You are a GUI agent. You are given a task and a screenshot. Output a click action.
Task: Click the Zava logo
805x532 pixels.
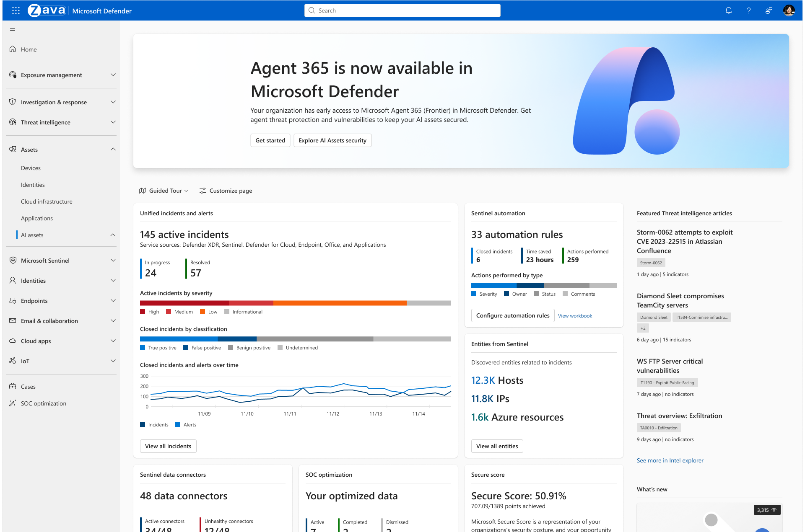(47, 10)
